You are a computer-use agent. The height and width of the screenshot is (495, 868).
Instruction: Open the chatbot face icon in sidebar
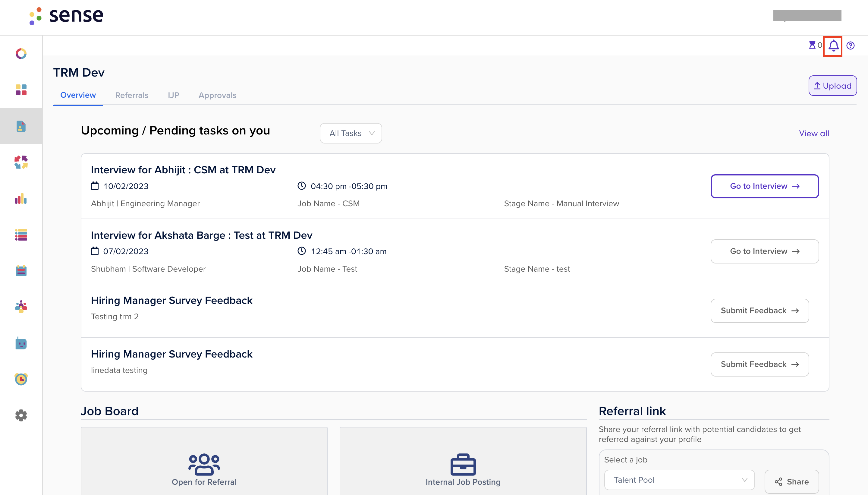[x=21, y=343]
